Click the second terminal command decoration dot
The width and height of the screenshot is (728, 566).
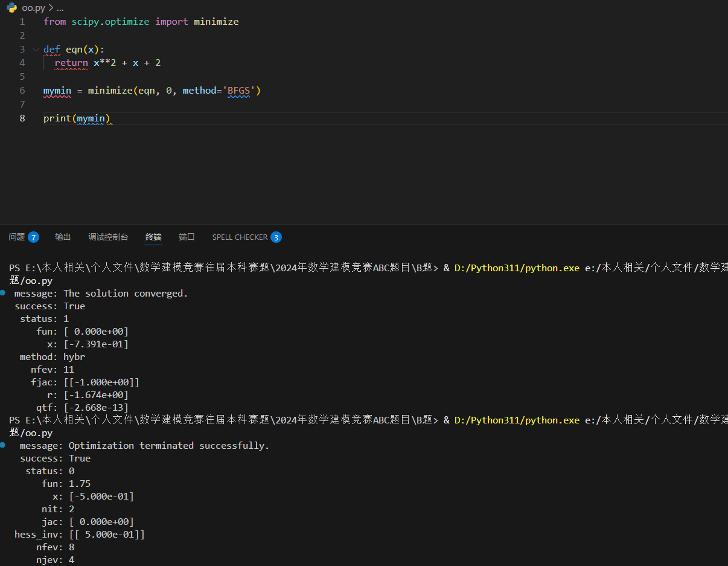click(x=4, y=445)
